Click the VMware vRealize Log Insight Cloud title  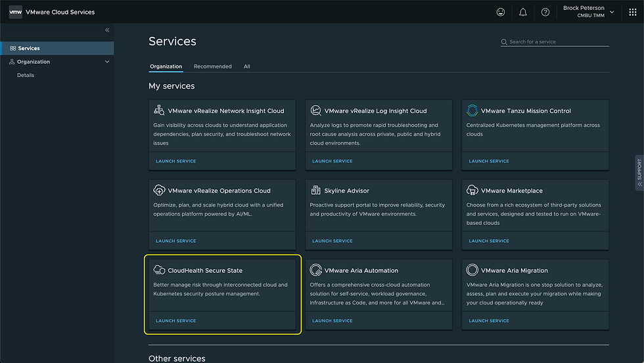click(375, 111)
